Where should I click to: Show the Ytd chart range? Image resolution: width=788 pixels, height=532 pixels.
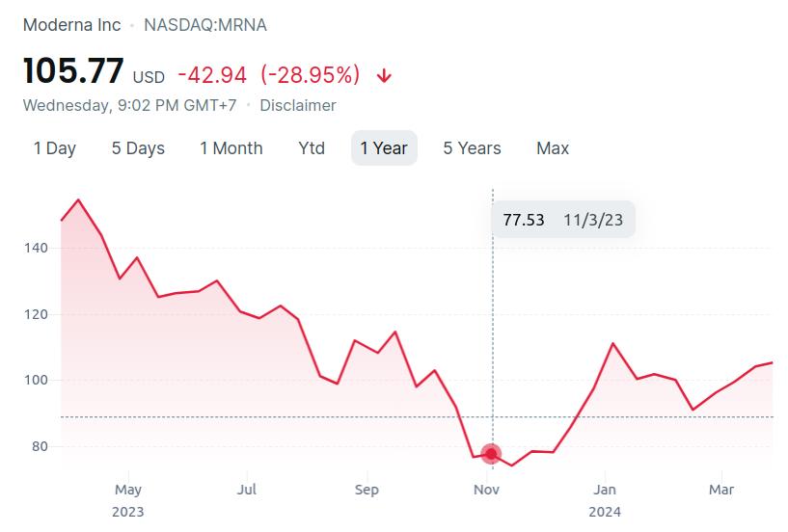click(x=312, y=148)
